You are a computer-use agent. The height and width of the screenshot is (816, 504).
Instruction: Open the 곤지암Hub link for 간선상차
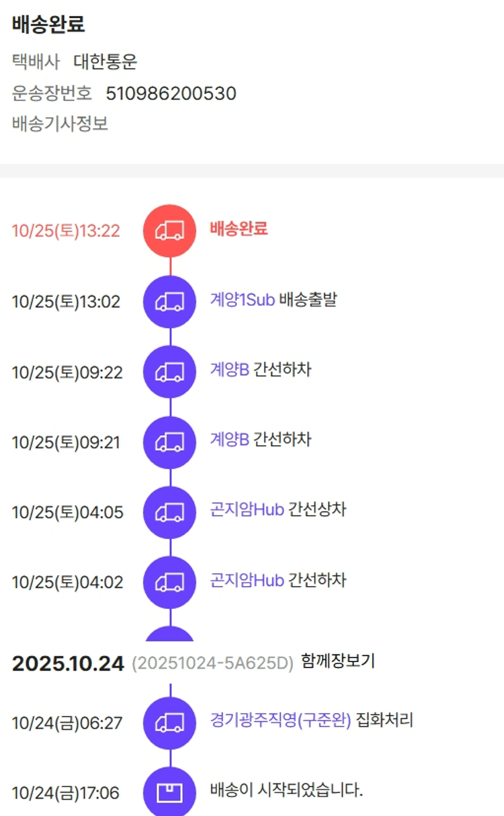pyautogui.click(x=247, y=510)
